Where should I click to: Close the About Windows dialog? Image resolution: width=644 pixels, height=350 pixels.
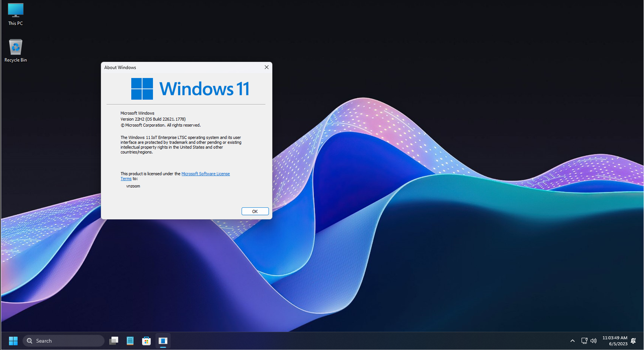[266, 67]
